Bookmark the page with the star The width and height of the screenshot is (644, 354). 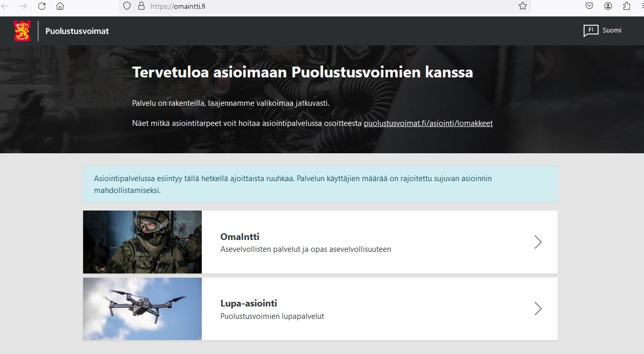coord(523,7)
